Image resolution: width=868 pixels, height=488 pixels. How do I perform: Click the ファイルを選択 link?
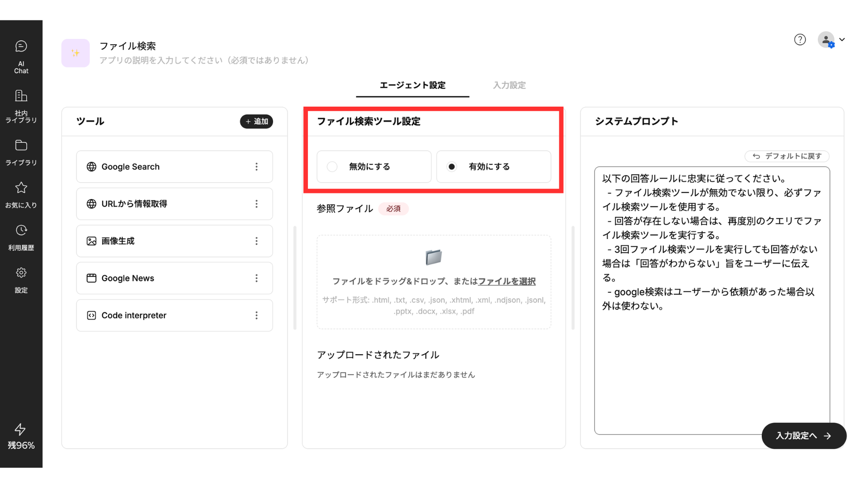[x=506, y=282]
